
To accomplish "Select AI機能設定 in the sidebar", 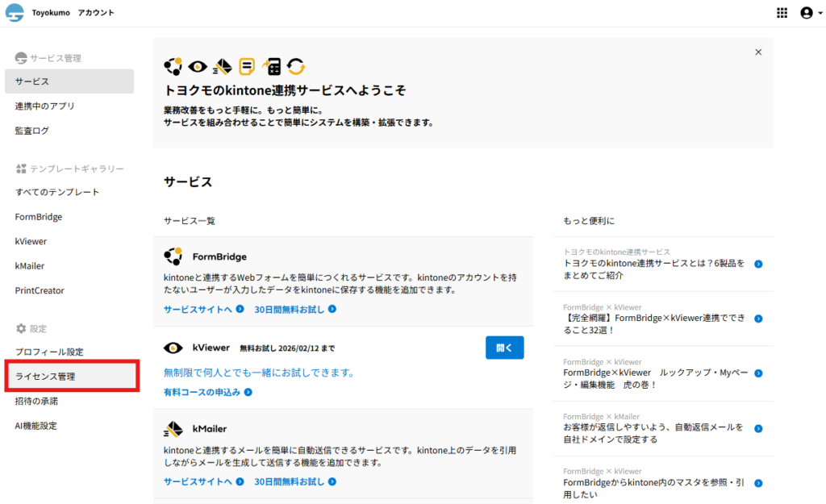I will click(x=36, y=426).
